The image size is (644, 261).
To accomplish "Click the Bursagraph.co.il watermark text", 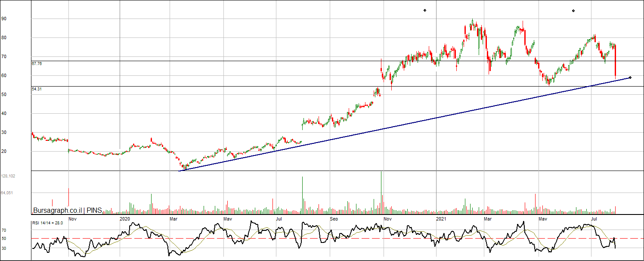I will [x=57, y=211].
